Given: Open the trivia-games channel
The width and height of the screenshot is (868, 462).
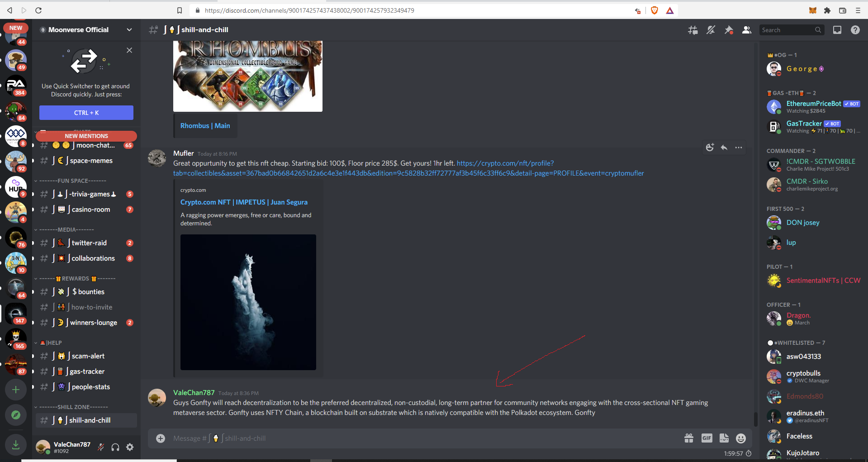Looking at the screenshot, I should point(86,194).
